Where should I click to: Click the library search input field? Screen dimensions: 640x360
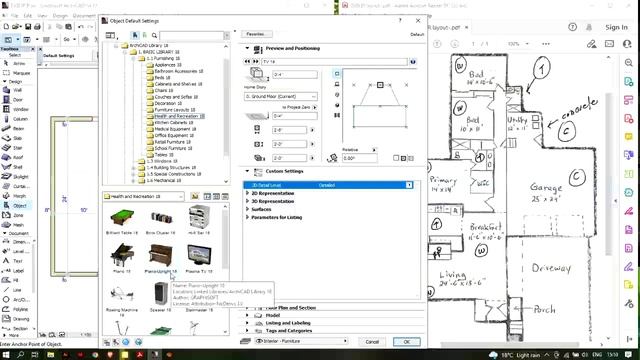click(x=192, y=36)
